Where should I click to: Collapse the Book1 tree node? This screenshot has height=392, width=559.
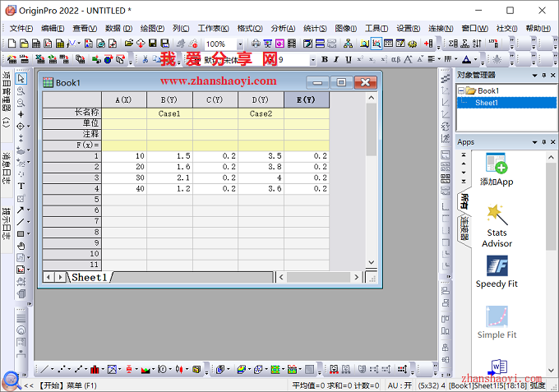[461, 90]
